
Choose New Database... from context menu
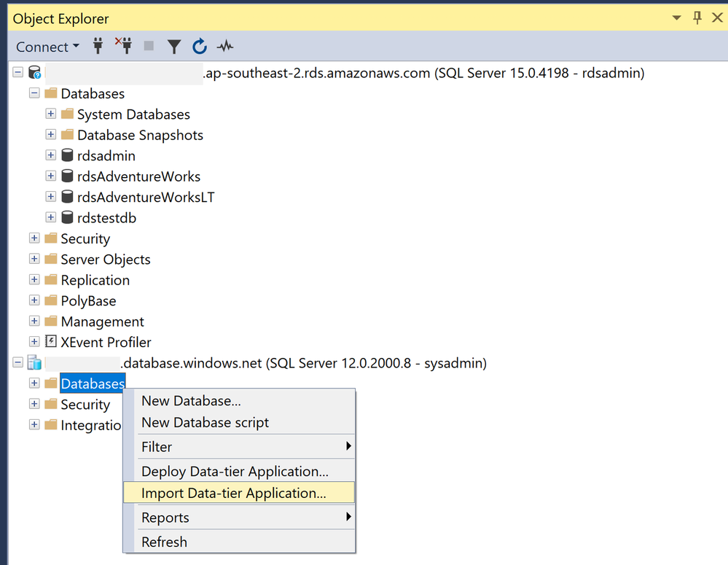coord(239,400)
